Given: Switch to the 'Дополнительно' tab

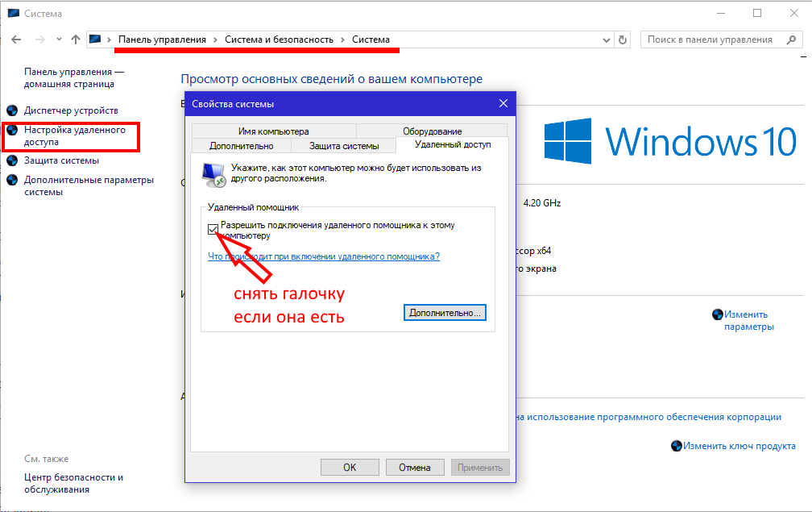Looking at the screenshot, I should (x=242, y=146).
